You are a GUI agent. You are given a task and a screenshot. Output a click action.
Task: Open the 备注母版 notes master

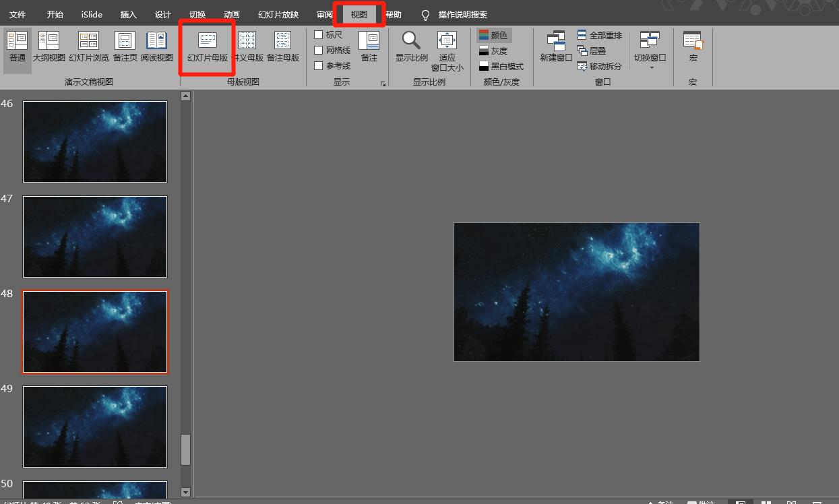point(283,46)
